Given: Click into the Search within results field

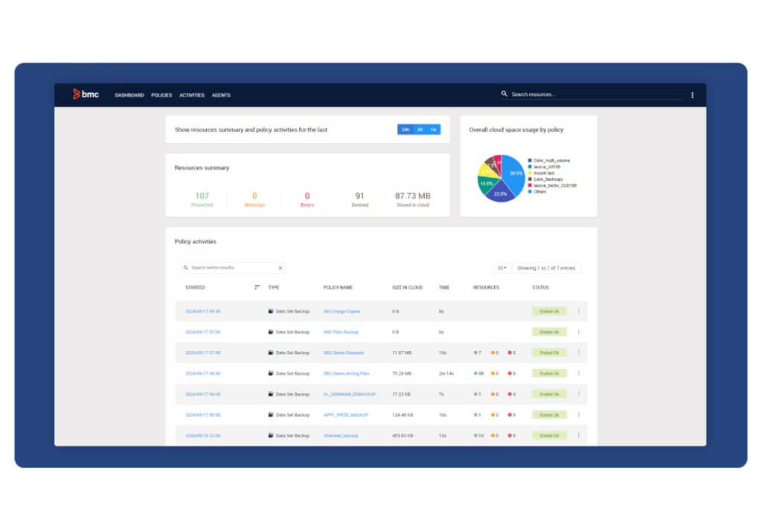Looking at the screenshot, I should [x=233, y=268].
